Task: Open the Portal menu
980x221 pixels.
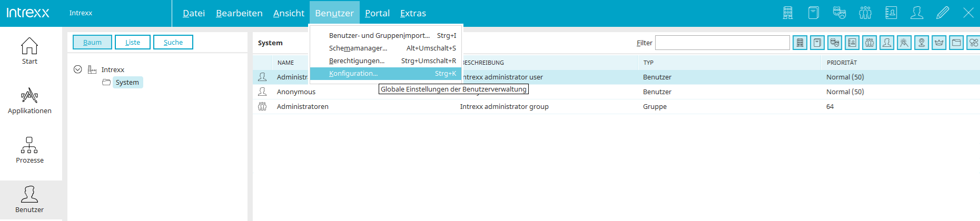Action: 377,13
